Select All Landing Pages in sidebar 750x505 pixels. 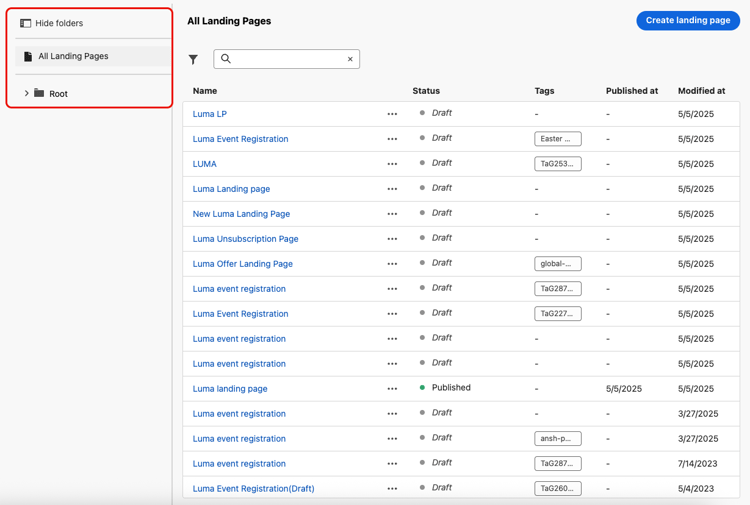click(x=73, y=56)
